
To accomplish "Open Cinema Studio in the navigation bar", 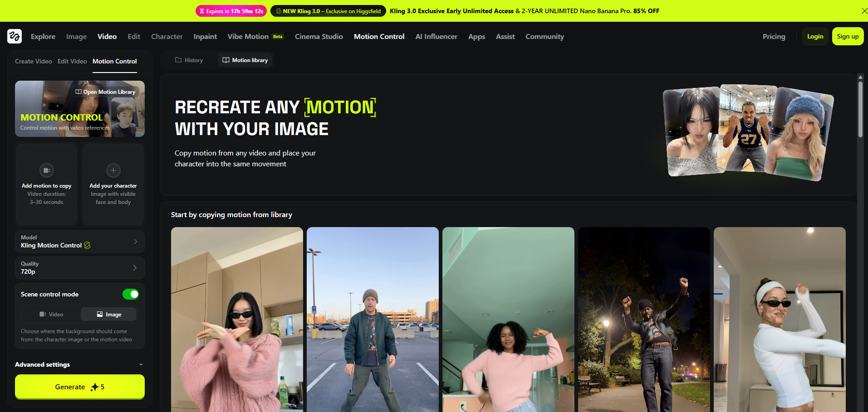I will pyautogui.click(x=319, y=37).
